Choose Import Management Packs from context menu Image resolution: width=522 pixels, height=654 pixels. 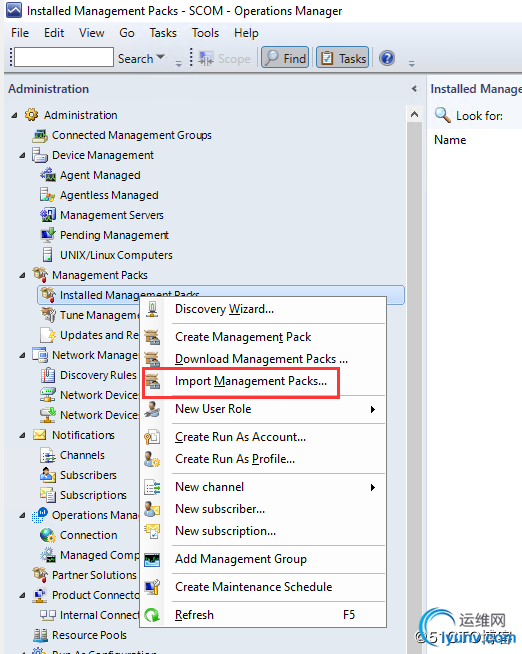(x=263, y=381)
